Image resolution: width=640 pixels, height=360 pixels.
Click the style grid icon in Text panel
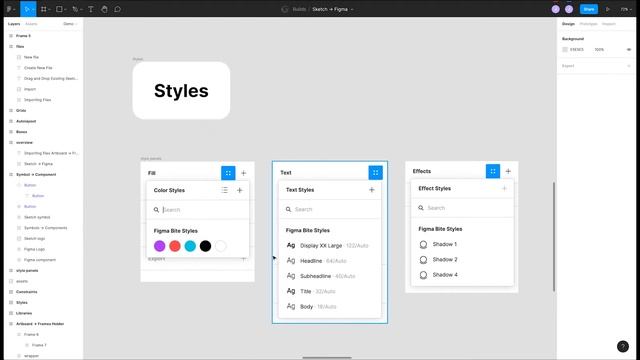376,173
